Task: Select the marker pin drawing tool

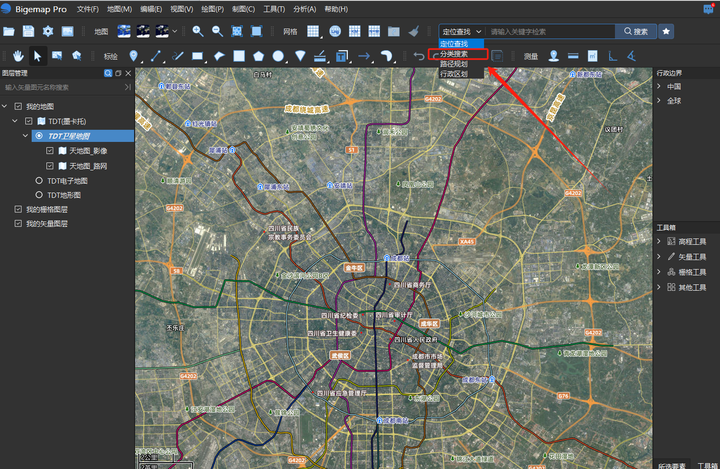Action: (x=133, y=56)
